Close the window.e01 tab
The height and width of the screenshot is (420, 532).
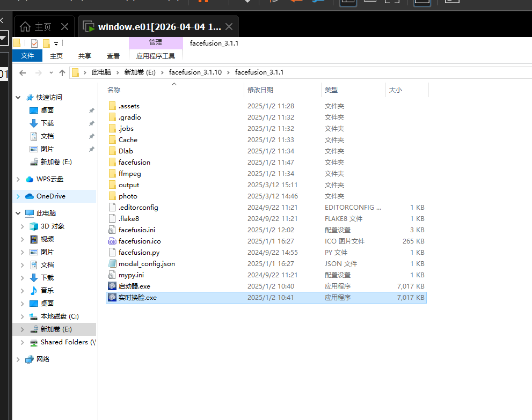[x=229, y=27]
